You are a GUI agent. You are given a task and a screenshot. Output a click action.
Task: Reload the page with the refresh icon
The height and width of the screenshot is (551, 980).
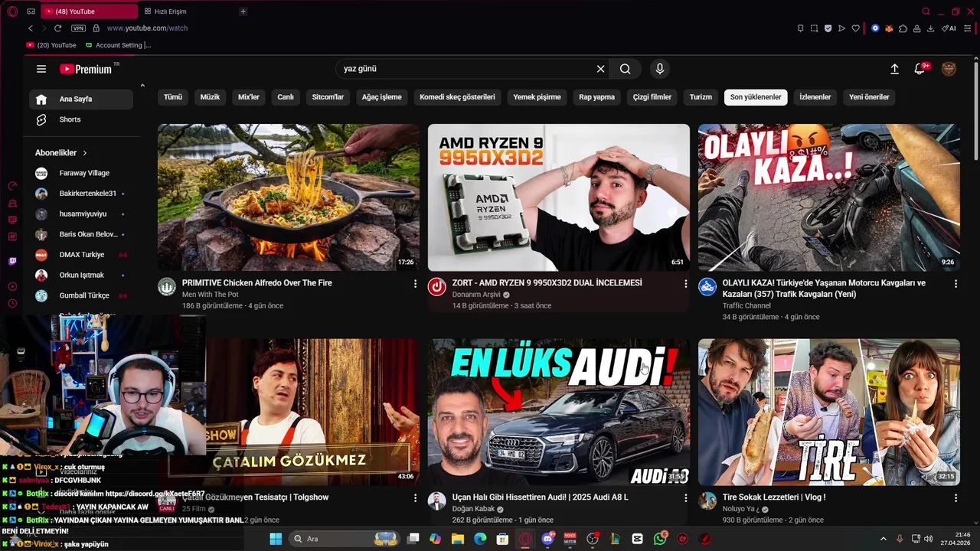57,28
